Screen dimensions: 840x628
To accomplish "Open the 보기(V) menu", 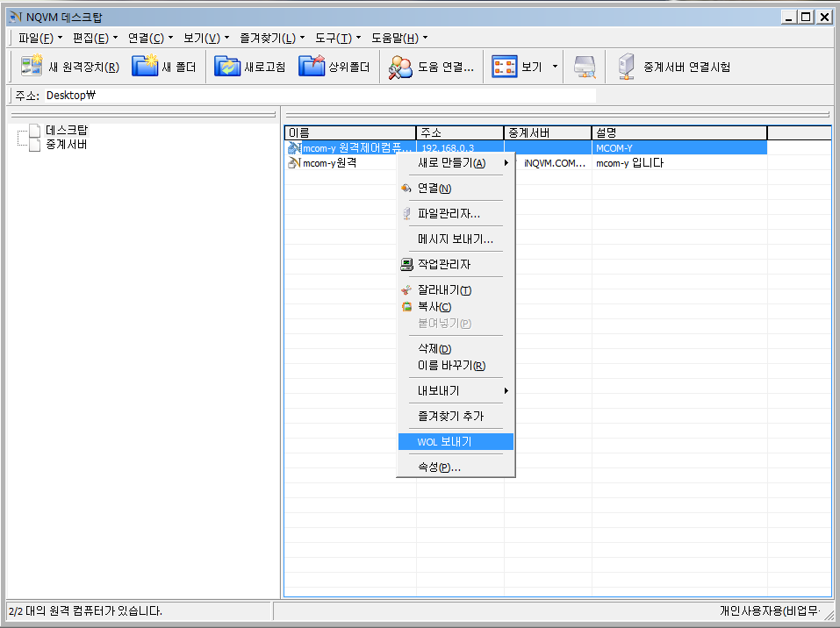I will (x=206, y=38).
